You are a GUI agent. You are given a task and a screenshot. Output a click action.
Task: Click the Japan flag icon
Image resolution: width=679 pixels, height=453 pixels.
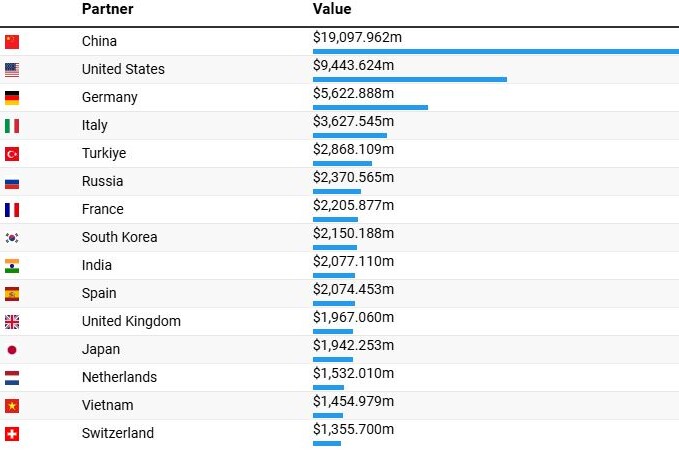tap(12, 350)
